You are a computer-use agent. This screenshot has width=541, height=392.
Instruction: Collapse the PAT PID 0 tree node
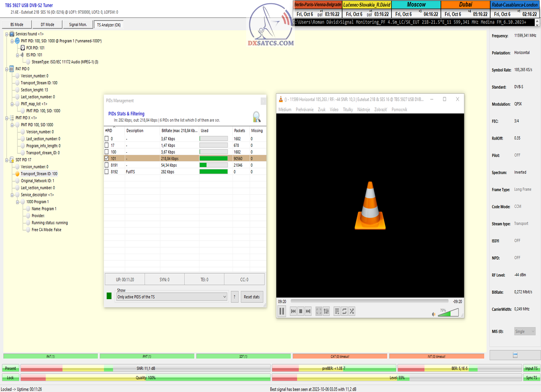6,69
